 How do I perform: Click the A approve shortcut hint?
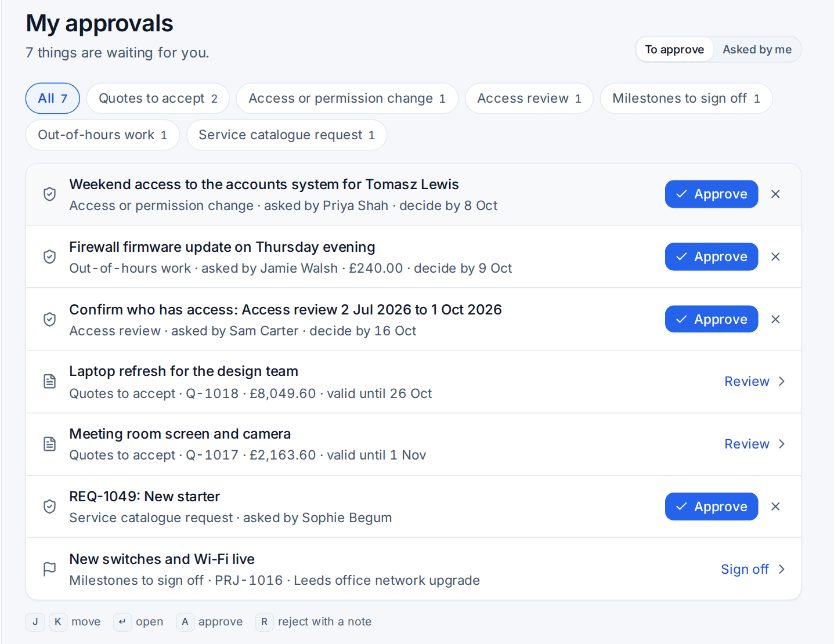tap(185, 622)
